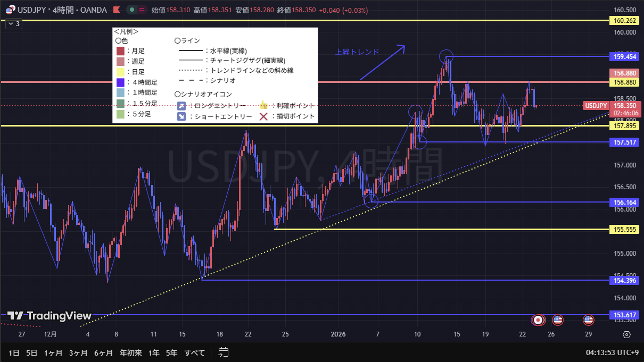Click the US flag event marker near 26
Viewport: 644px width, 362px height.
(557, 320)
